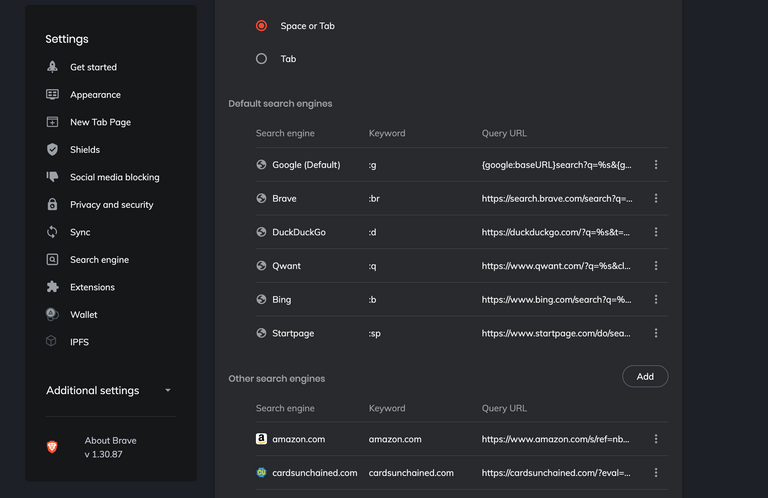Go to the Sync settings page

[80, 232]
